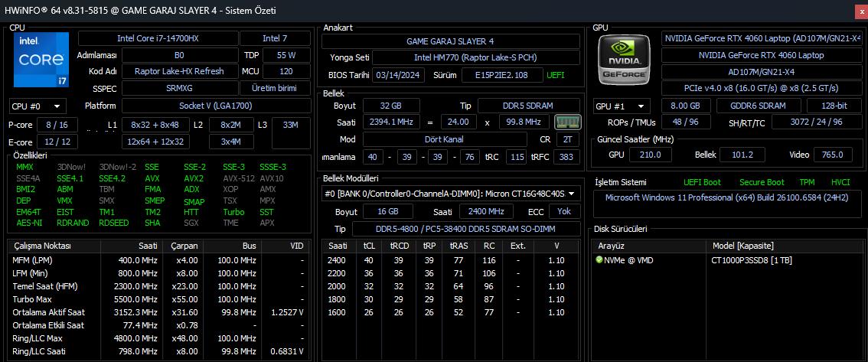
Task: Expand the memory module BANK 0 dropdown
Action: pyautogui.click(x=451, y=193)
